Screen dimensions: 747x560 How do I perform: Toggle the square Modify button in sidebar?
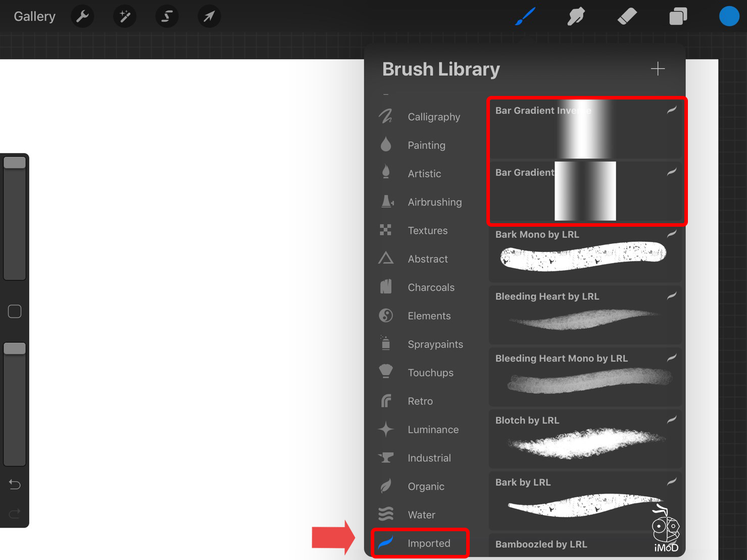coord(15,311)
